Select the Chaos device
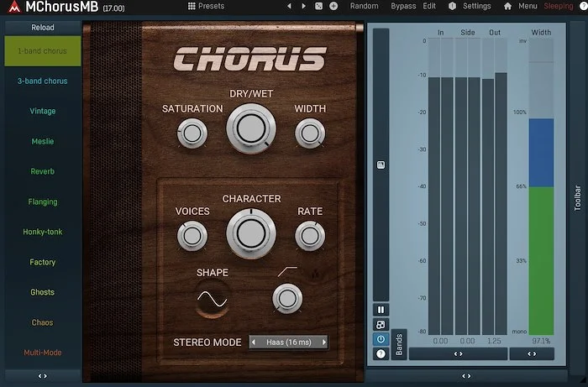This screenshot has height=387, width=588. (43, 322)
